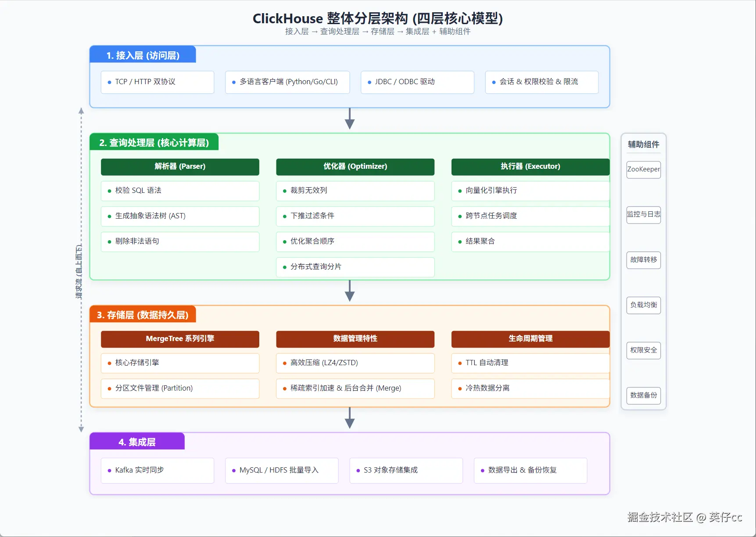Click the 'TCP / HTTP 双协议' box
The height and width of the screenshot is (537, 756).
point(158,82)
